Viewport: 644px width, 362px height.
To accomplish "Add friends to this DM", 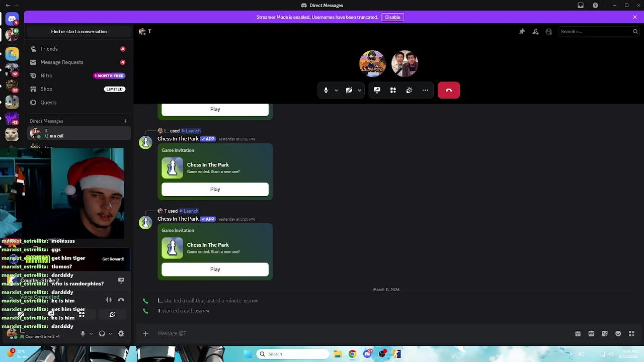I will pyautogui.click(x=535, y=32).
